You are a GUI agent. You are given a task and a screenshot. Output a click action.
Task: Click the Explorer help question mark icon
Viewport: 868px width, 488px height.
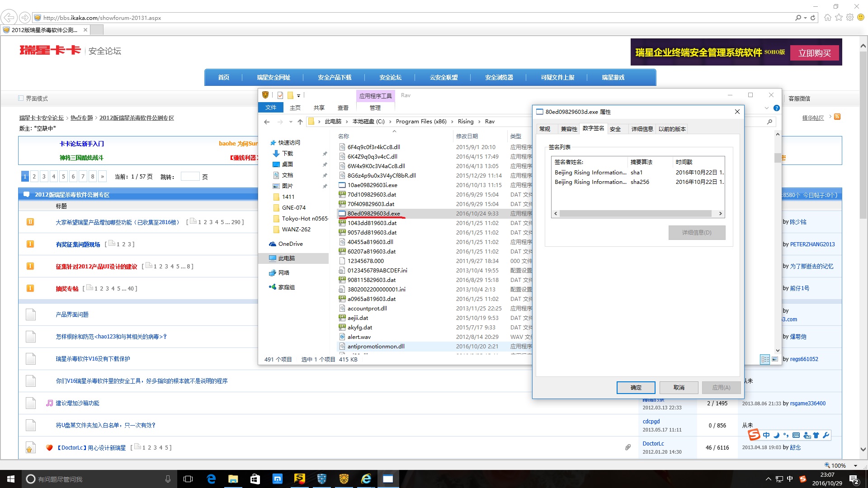[x=776, y=108]
